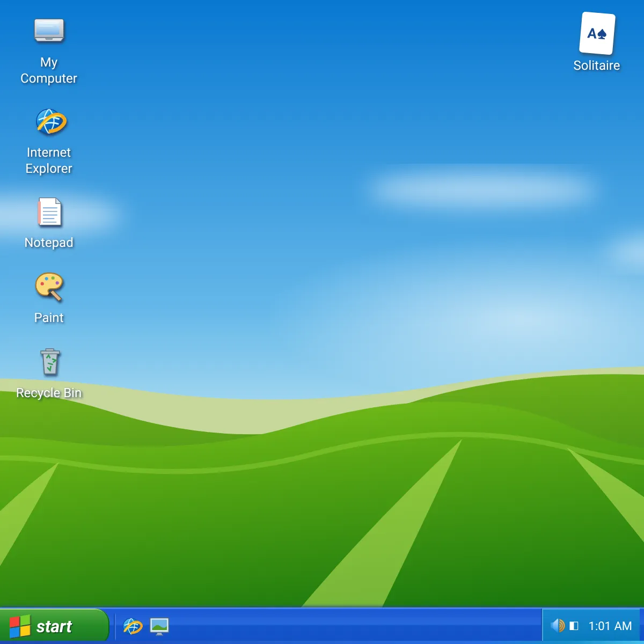Click the "Paint" text label

(49, 318)
